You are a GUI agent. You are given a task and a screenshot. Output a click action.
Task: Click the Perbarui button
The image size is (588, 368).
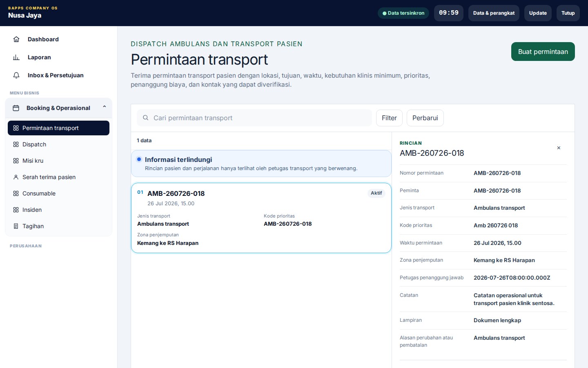tap(425, 118)
